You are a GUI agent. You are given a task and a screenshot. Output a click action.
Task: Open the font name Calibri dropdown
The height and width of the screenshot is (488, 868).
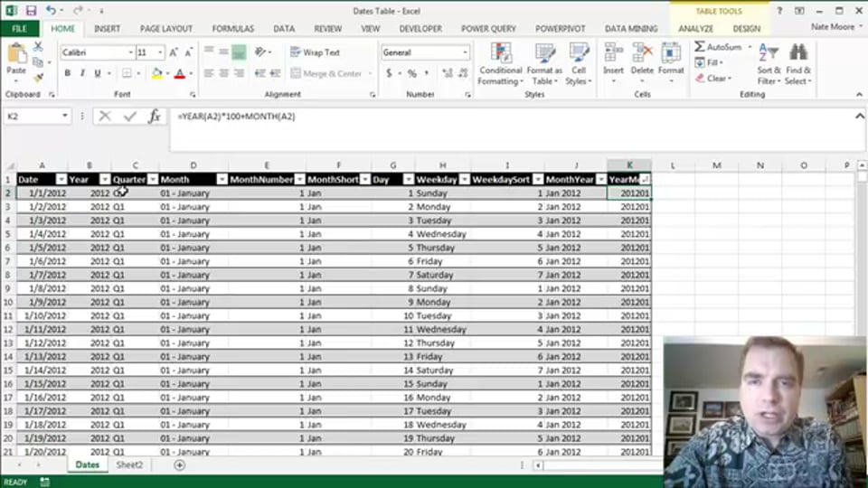(130, 52)
